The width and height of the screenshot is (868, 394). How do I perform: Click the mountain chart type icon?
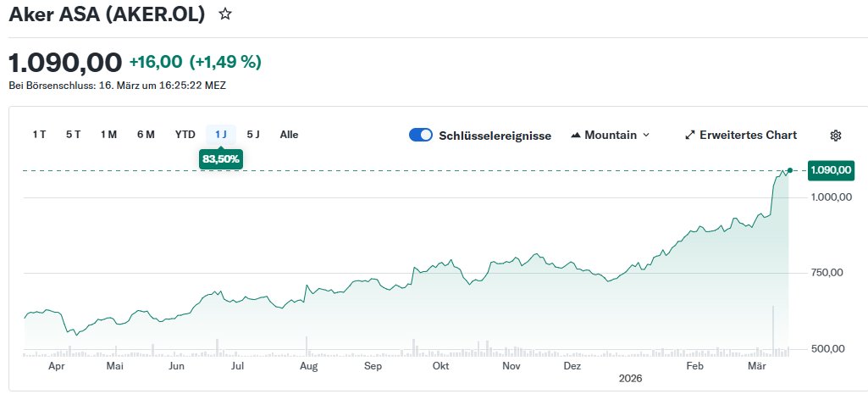pos(577,136)
